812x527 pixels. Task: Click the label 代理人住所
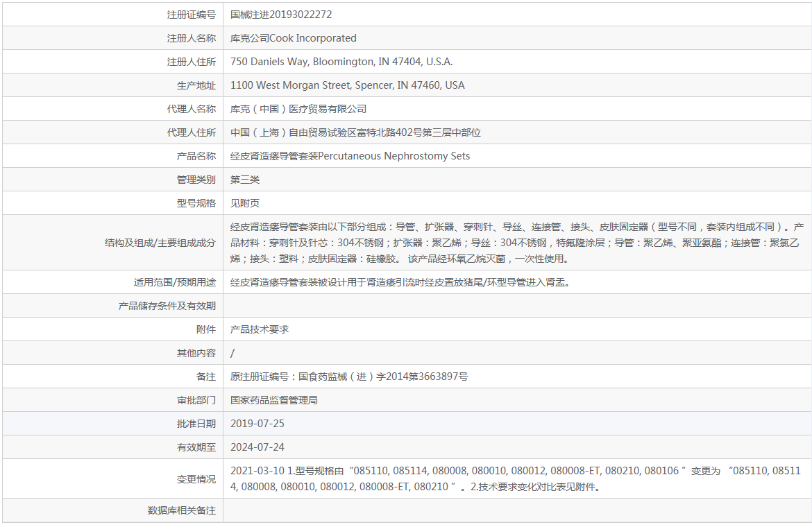191,132
